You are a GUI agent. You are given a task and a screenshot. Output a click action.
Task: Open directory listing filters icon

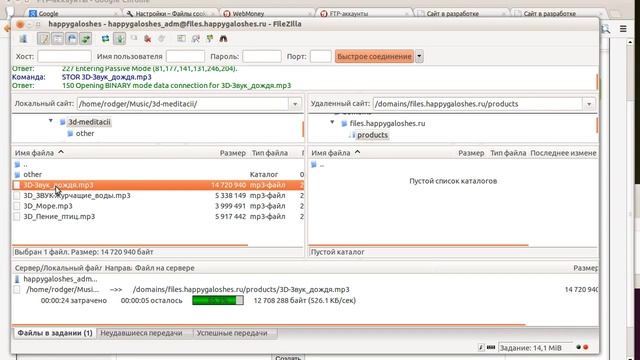tap(181, 39)
